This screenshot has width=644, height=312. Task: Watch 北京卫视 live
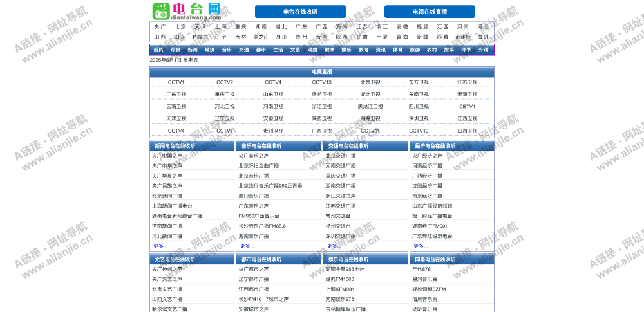click(370, 82)
